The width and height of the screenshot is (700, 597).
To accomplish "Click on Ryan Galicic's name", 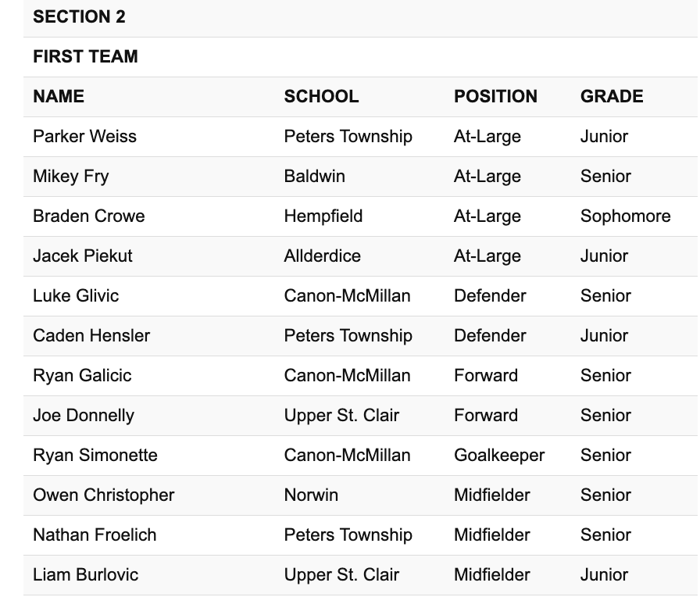I will point(82,375).
